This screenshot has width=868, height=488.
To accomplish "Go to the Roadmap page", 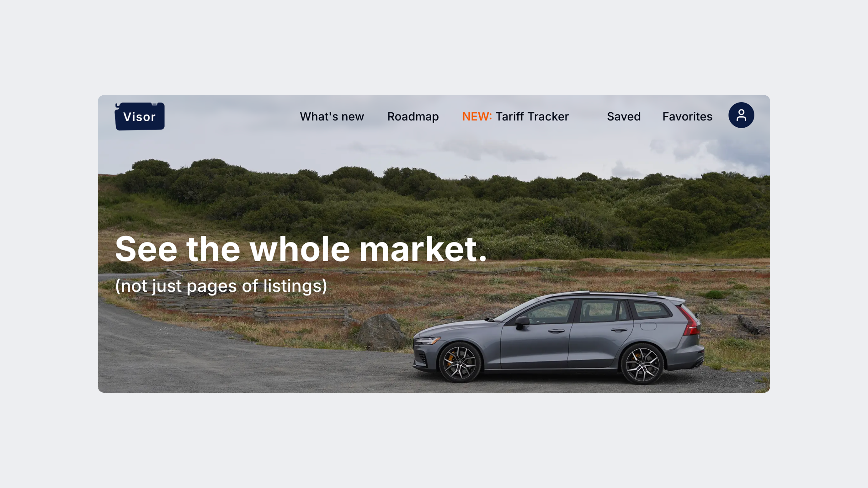I will point(413,117).
